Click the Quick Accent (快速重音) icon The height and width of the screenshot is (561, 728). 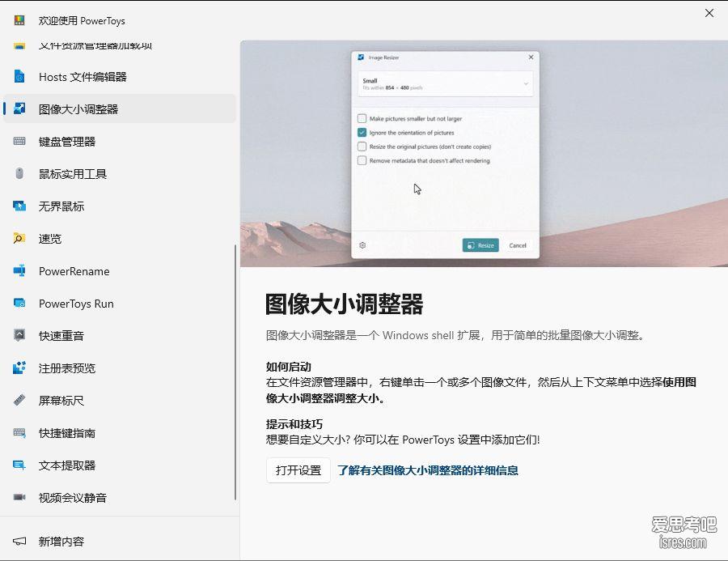(x=19, y=335)
